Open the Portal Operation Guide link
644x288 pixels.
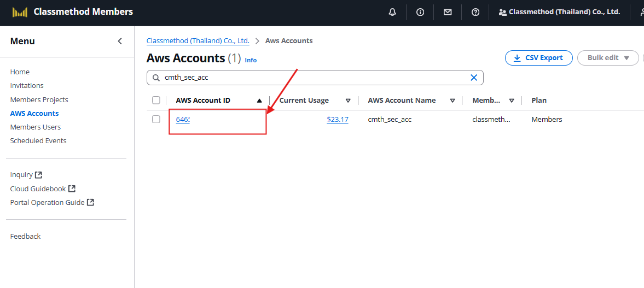click(x=52, y=202)
